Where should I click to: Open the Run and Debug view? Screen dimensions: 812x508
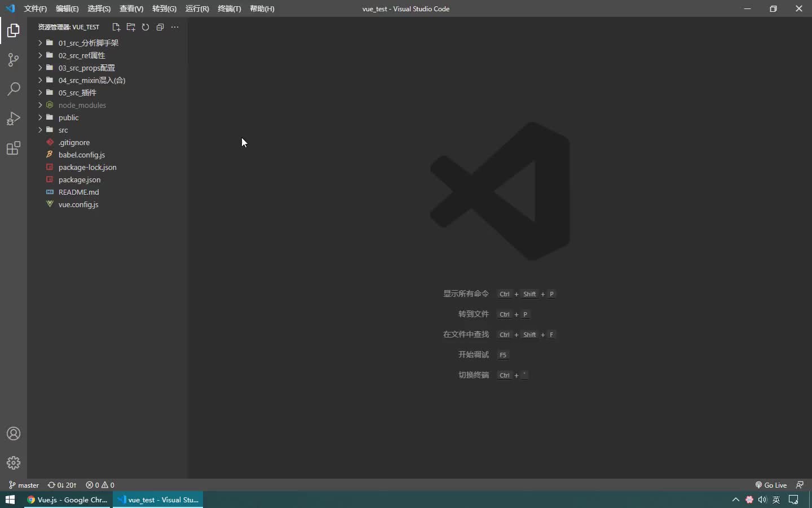[x=14, y=119]
